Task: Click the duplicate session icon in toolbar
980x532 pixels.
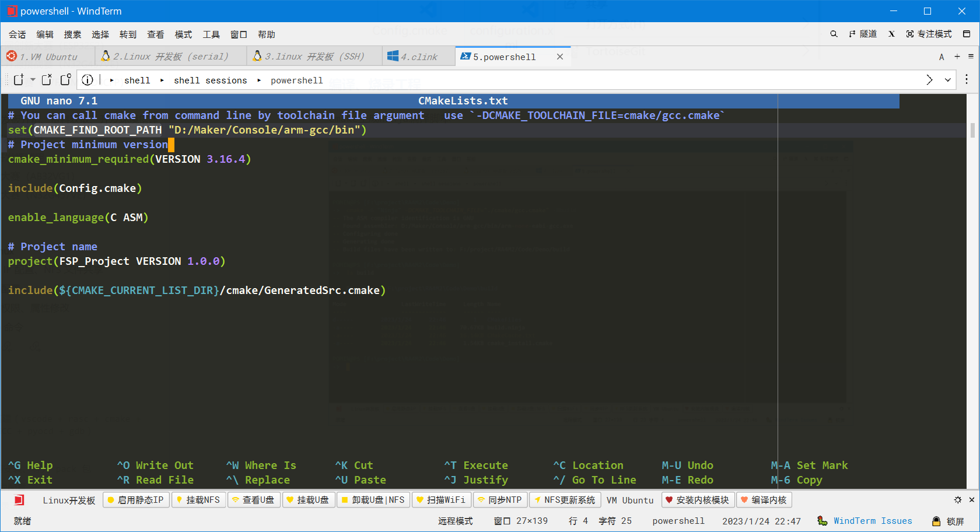Action: pos(65,80)
